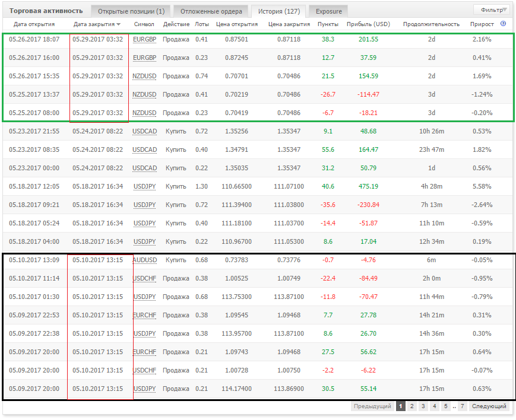Click the sort arrow beside Дата закрытия
The height and width of the screenshot is (420, 516).
coord(119,24)
